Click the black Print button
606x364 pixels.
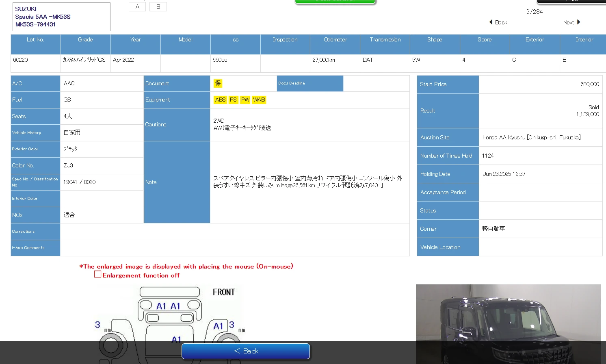click(x=571, y=1)
